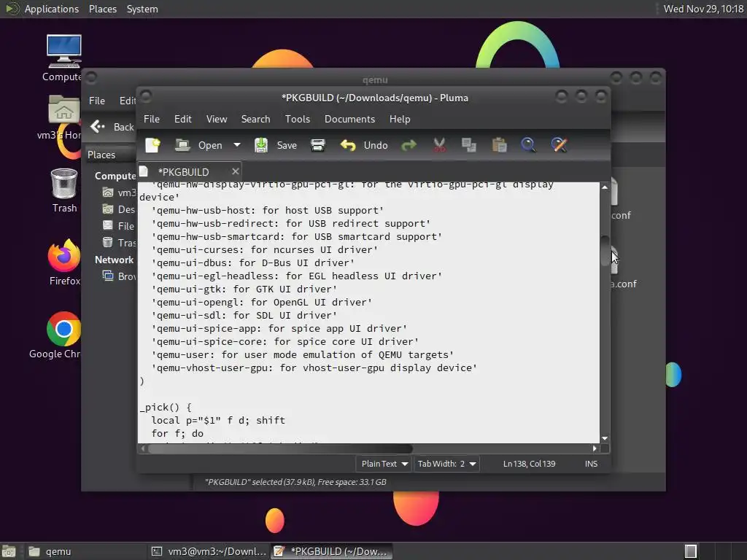Open Places sidebar selector in file manager
747x560 pixels.
click(x=111, y=155)
